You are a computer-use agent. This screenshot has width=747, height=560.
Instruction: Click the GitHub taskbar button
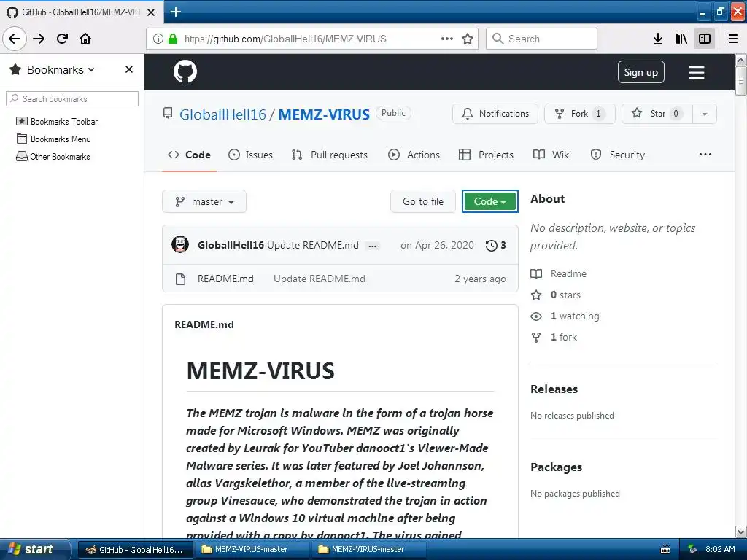135,549
